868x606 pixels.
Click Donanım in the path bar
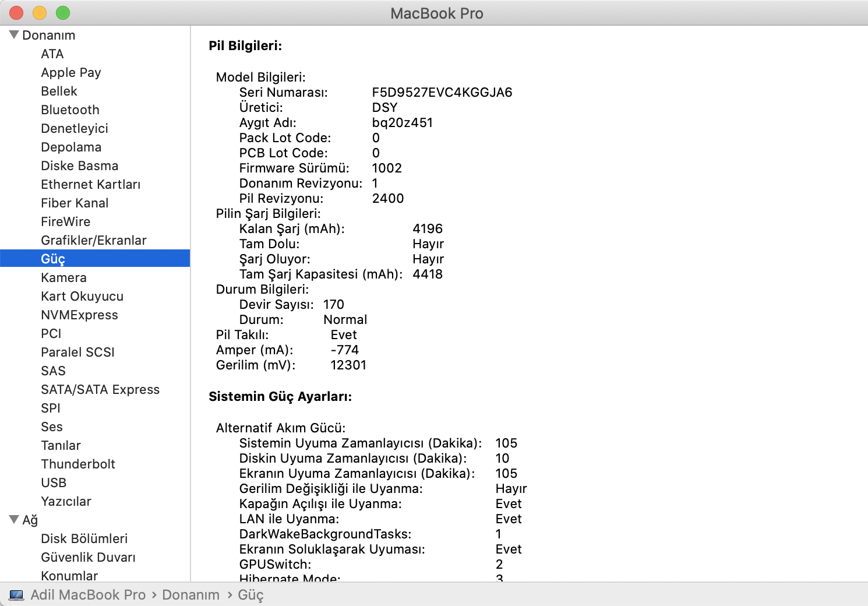(191, 595)
